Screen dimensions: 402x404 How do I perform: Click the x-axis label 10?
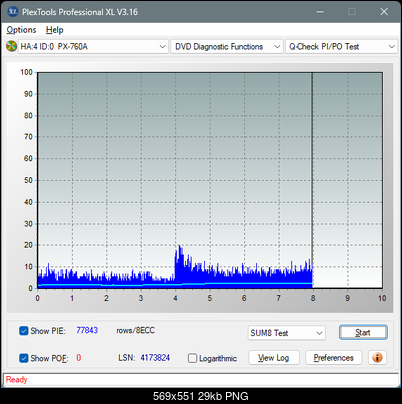pos(382,298)
